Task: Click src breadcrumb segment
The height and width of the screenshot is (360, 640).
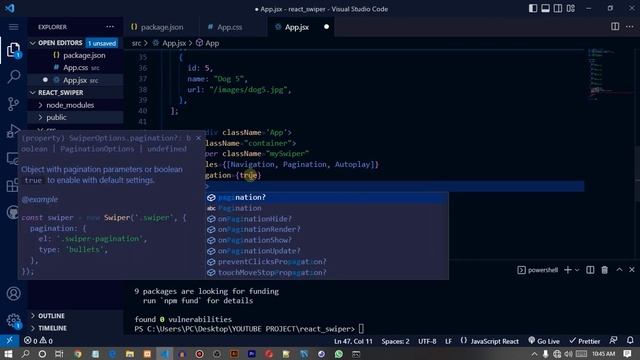Action: 136,43
